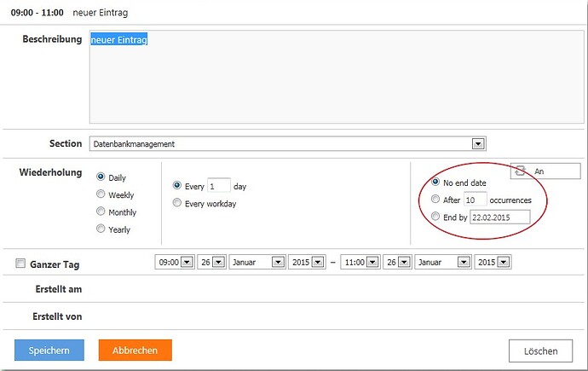Open the start time 09:00 dropdown
The width and height of the screenshot is (588, 371).
click(x=175, y=262)
